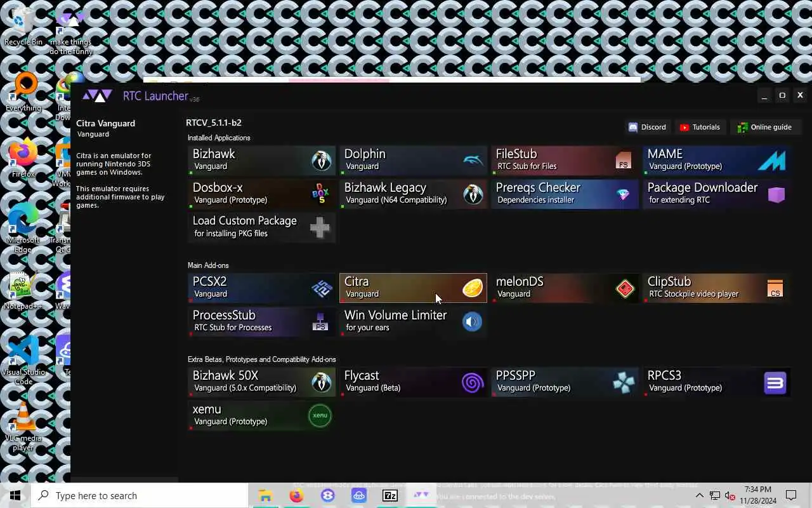Open the Windows Start menu
Image resolution: width=812 pixels, height=508 pixels.
point(15,495)
